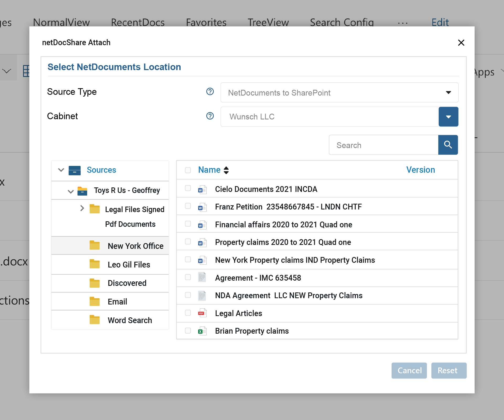Toggle the select-all checkbox in Name header
Image resolution: width=504 pixels, height=420 pixels.
click(x=188, y=170)
